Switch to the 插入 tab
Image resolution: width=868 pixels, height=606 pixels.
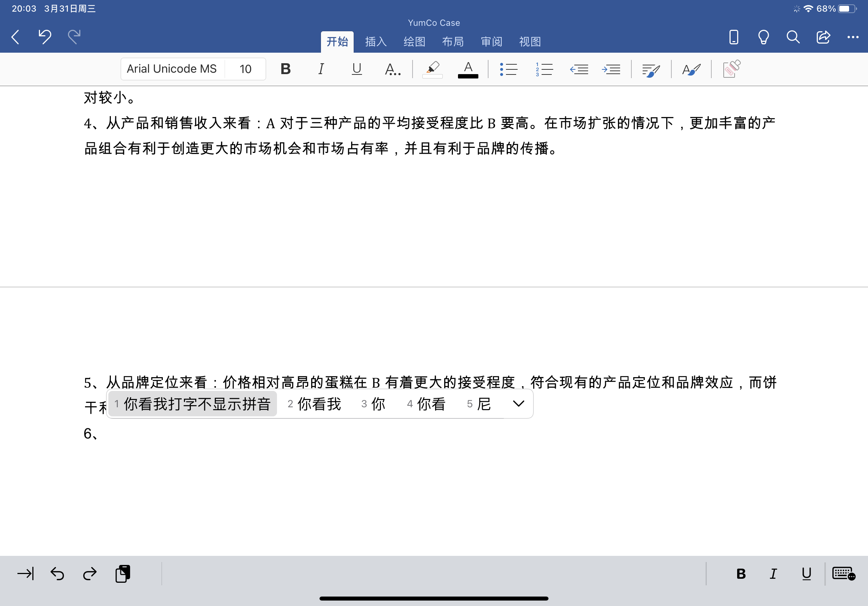point(375,41)
